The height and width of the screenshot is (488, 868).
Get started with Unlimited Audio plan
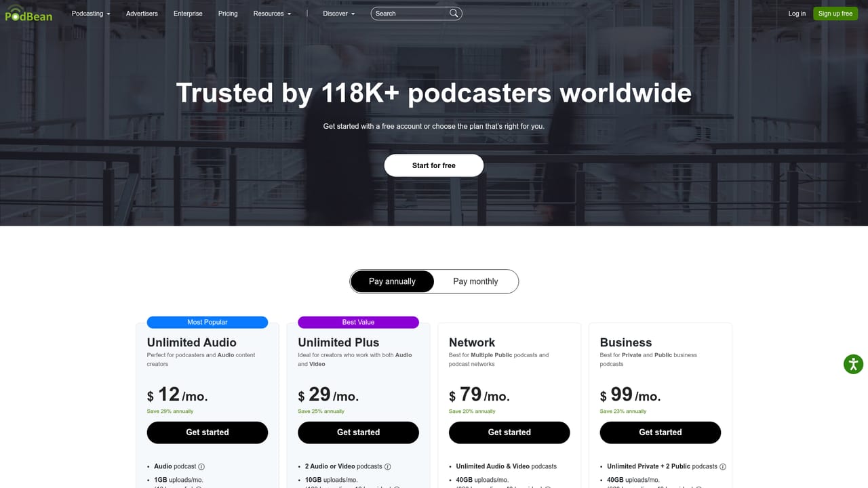coord(208,432)
